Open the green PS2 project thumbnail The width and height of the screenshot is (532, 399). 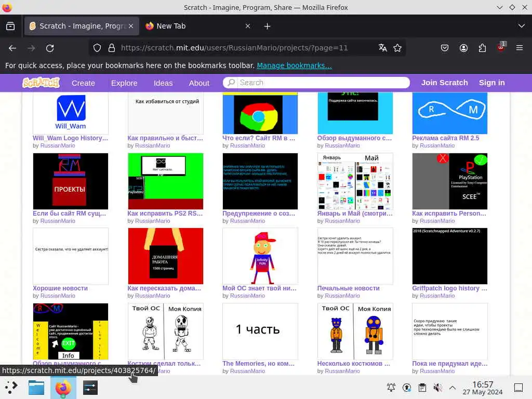pos(166,181)
